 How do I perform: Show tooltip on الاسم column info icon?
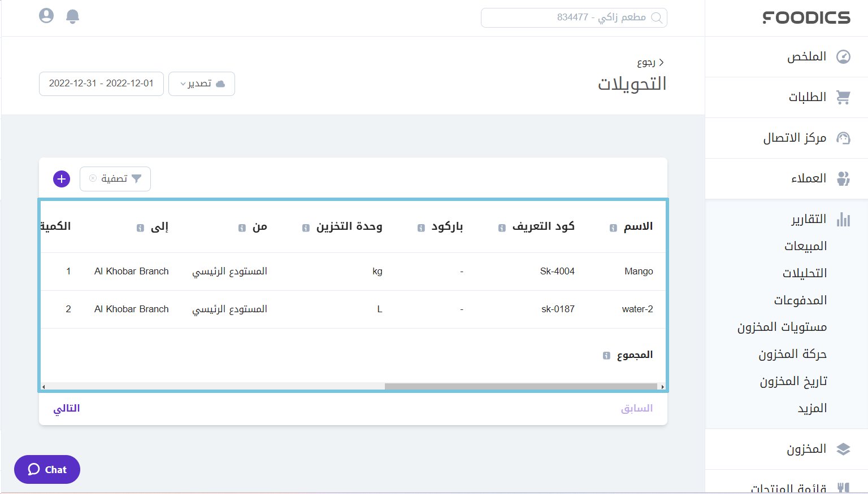point(613,228)
